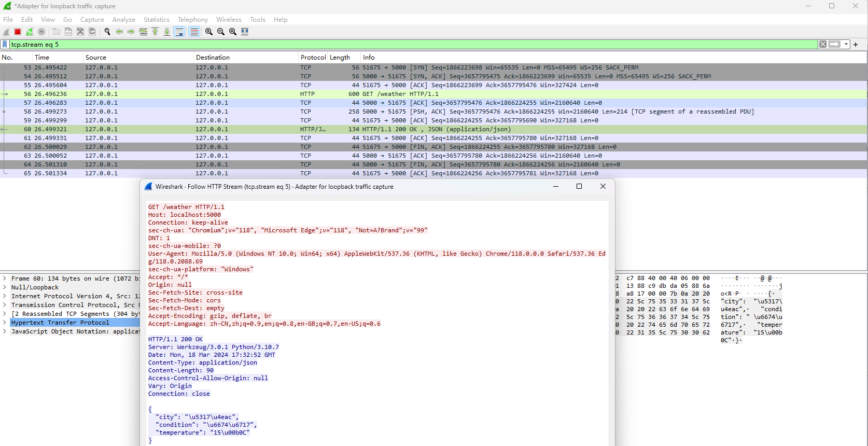
Task: Close this capture file from toolbar
Action: [80, 32]
